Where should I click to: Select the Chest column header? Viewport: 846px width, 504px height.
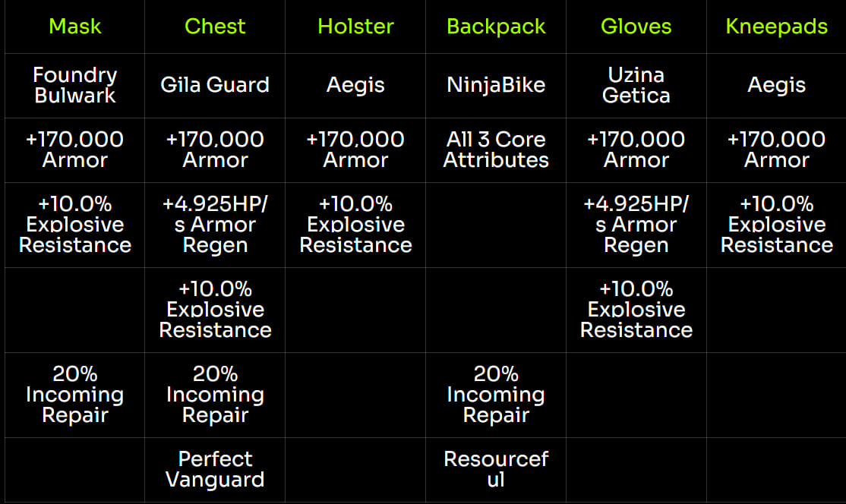click(215, 27)
